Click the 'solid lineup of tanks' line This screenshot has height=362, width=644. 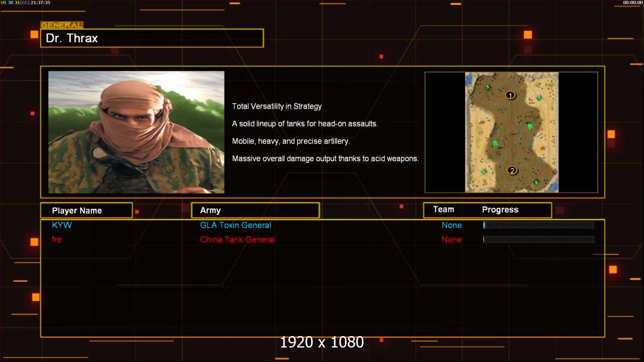point(304,124)
